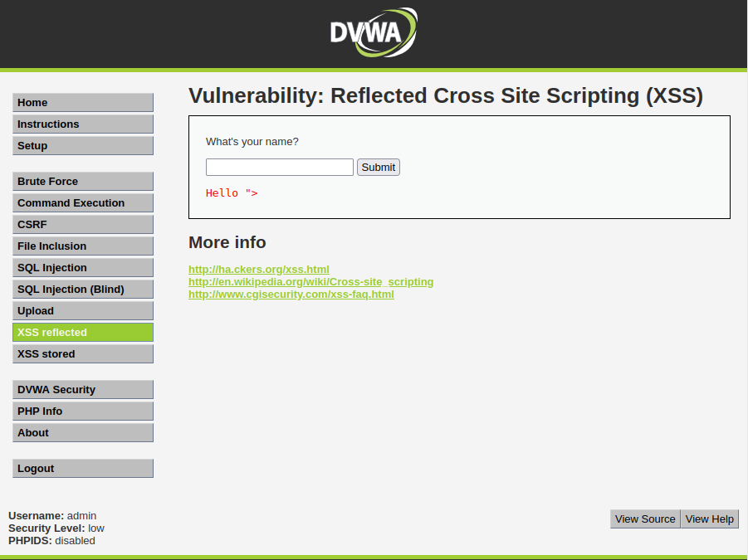
Task: View PHP Info page
Action: [83, 411]
